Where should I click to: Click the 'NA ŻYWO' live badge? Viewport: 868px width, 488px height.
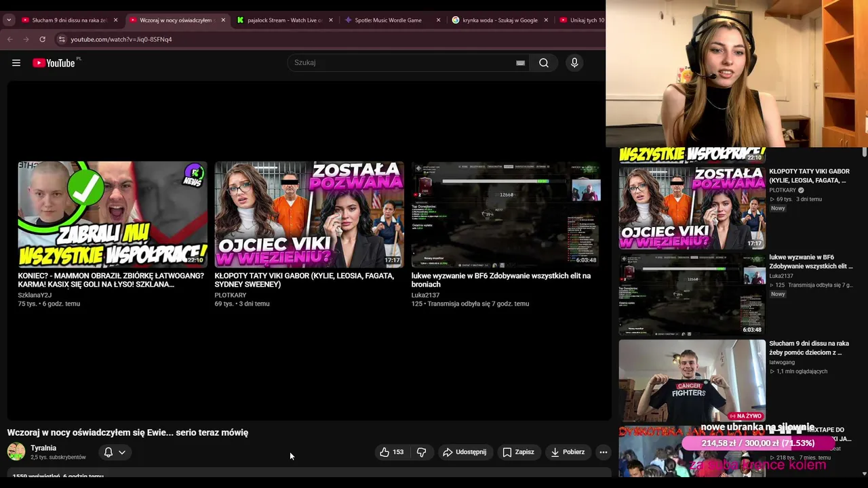click(x=745, y=415)
